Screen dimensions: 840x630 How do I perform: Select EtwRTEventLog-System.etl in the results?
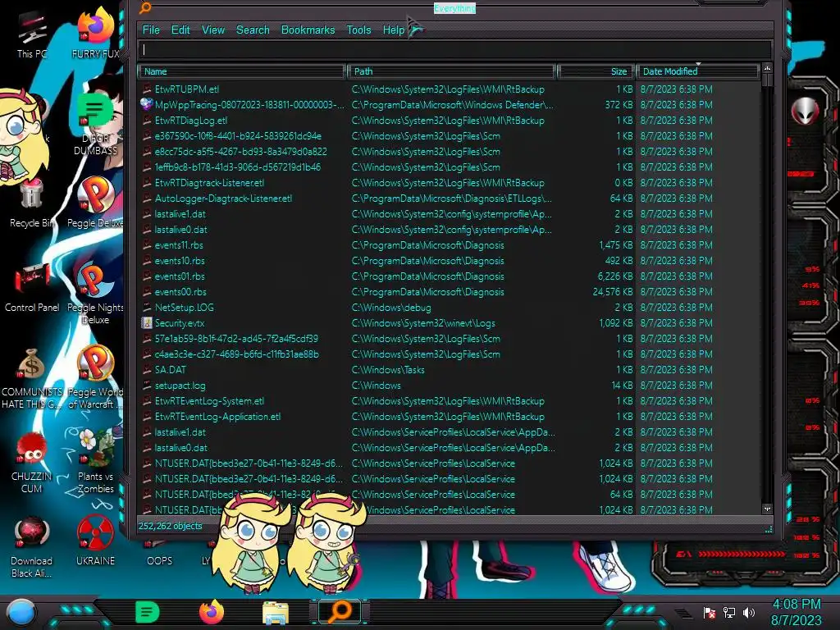[209, 400]
